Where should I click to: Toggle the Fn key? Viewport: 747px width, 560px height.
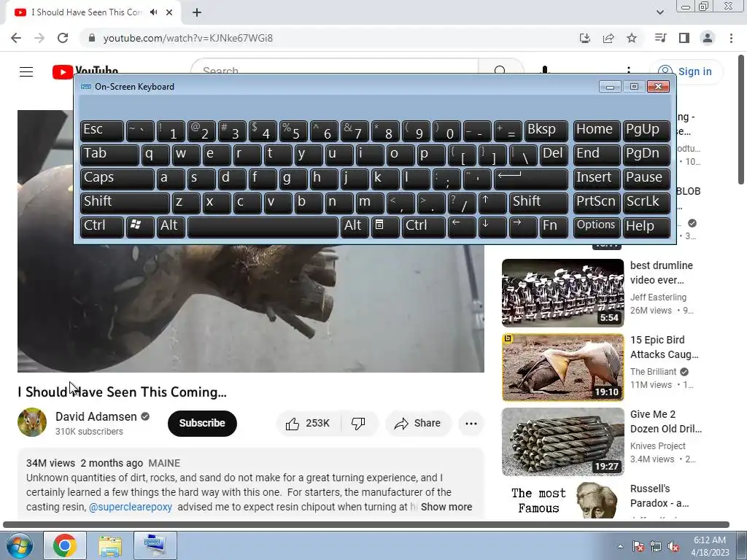click(x=554, y=226)
